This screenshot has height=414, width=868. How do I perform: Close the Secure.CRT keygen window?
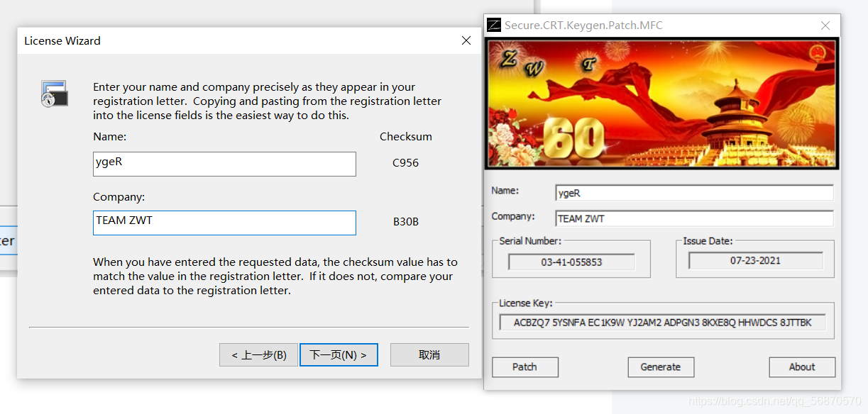click(x=825, y=26)
